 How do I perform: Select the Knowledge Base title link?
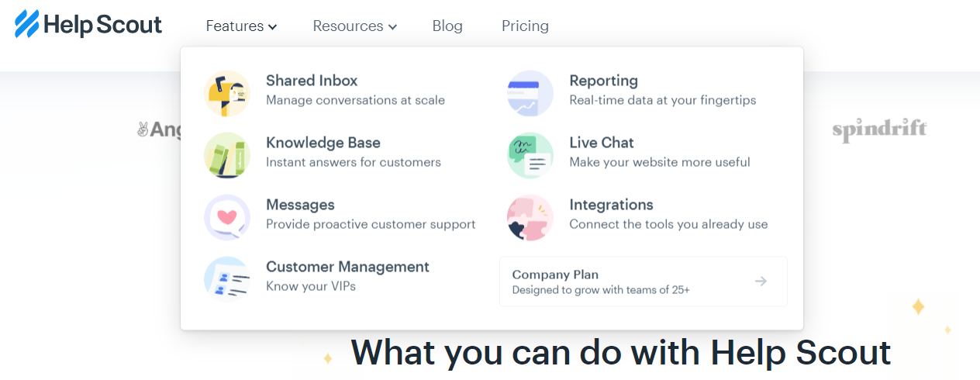[323, 143]
